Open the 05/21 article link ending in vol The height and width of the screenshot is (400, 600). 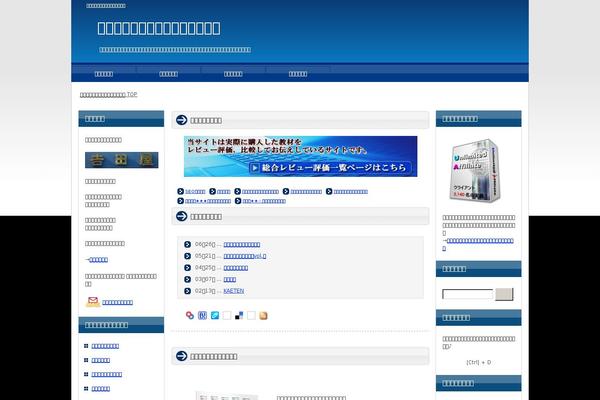click(x=245, y=256)
